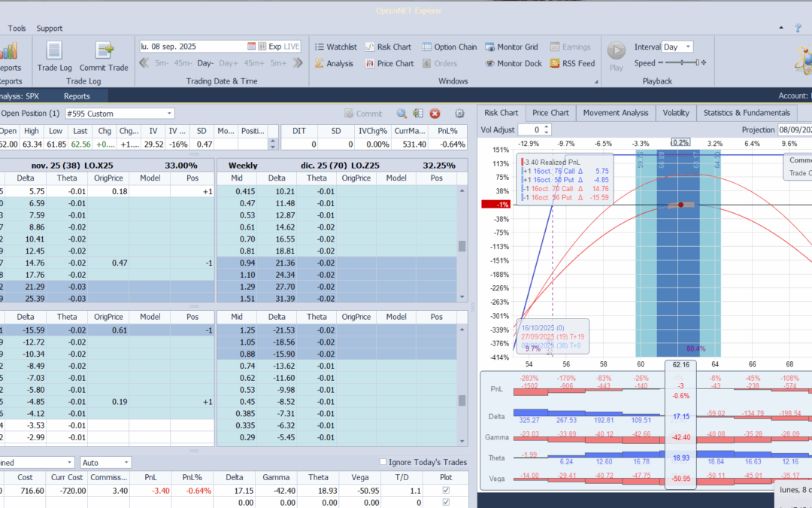Click the Exp button in date bar
The height and width of the screenshot is (508, 812).
coord(274,47)
